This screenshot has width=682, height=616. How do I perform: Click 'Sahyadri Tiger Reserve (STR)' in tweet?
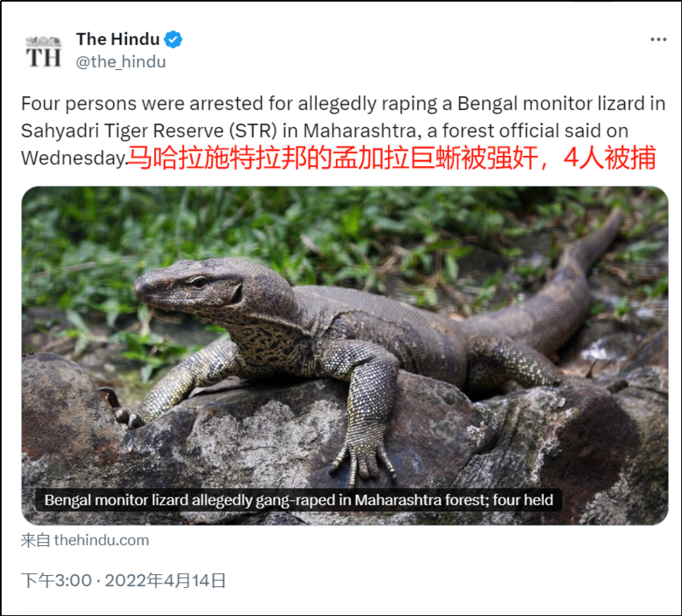(148, 131)
